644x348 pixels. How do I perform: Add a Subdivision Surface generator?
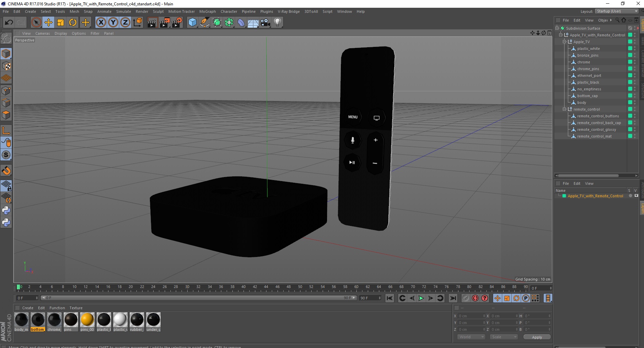click(217, 23)
